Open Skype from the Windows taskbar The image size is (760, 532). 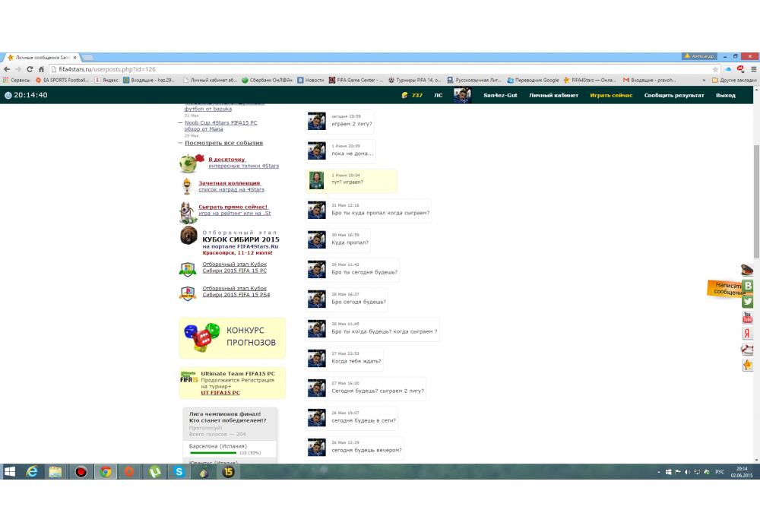coord(179,472)
